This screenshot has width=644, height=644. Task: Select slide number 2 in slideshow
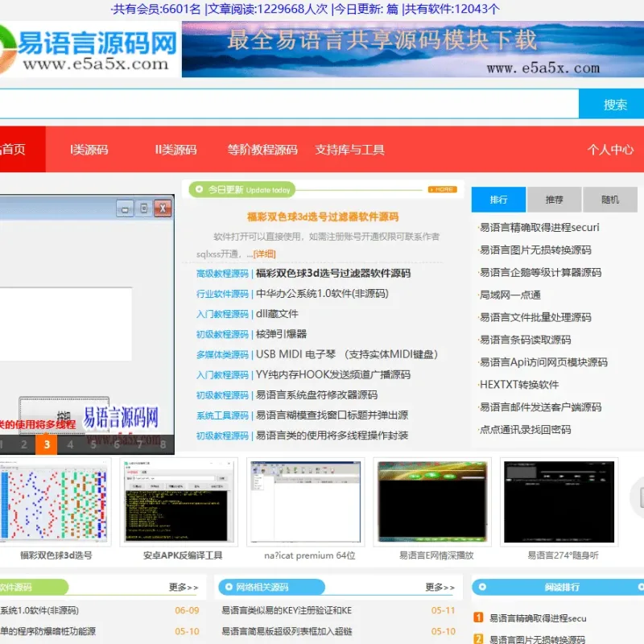click(24, 444)
